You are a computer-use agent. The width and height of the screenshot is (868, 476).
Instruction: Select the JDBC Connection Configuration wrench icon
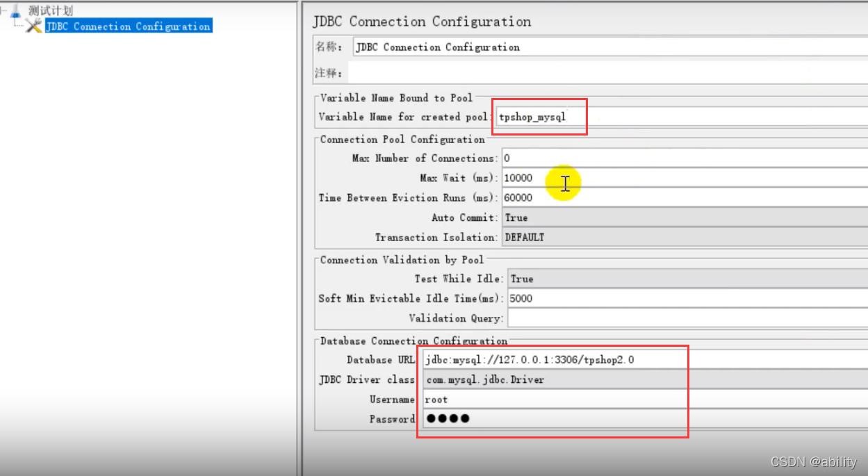pos(33,26)
